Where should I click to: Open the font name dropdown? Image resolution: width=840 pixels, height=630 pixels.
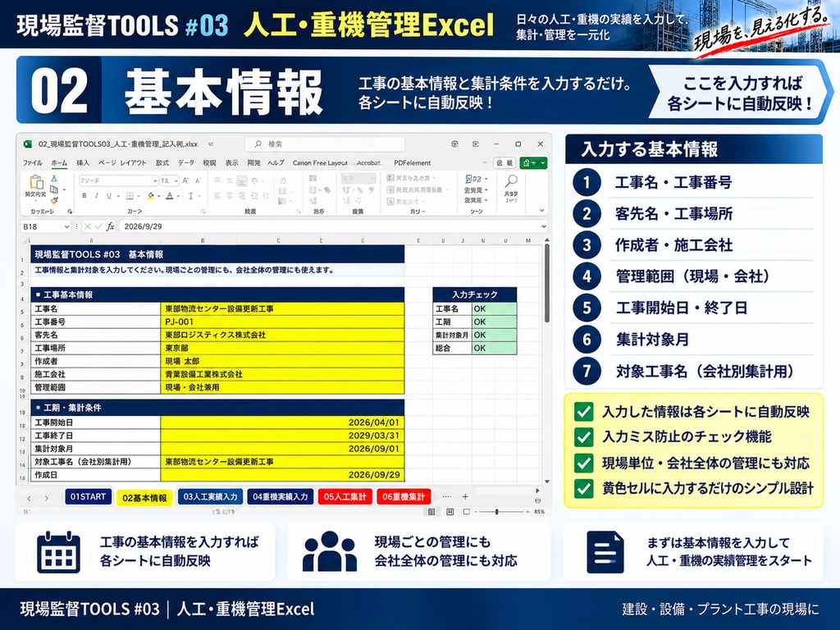(x=154, y=180)
